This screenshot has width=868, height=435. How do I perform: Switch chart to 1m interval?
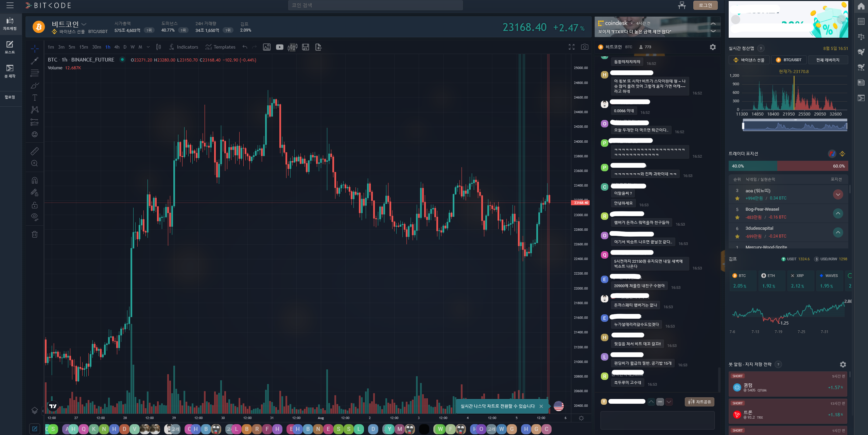[x=51, y=47]
